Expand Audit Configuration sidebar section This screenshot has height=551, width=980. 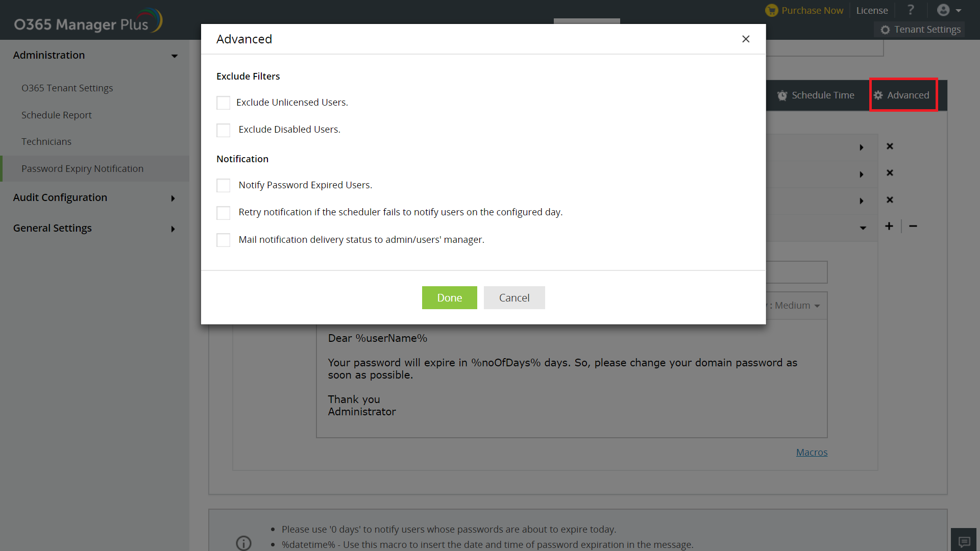point(93,197)
